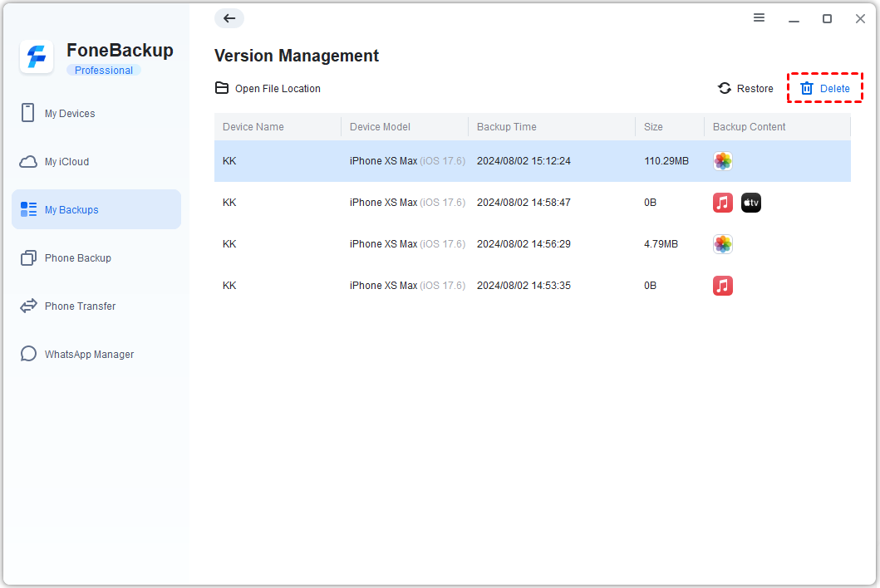The image size is (880, 588).
Task: Click KK device name in 14:53:35 row
Action: coord(229,286)
